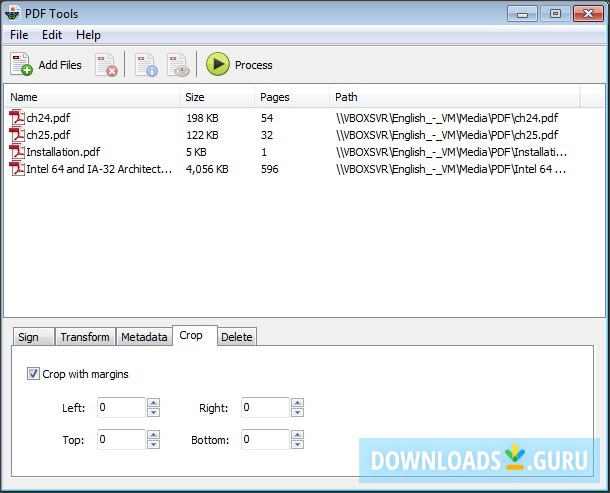Screen dimensions: 610x493
Task: Click the path cell ending in ch25.pdf
Action: (x=447, y=135)
